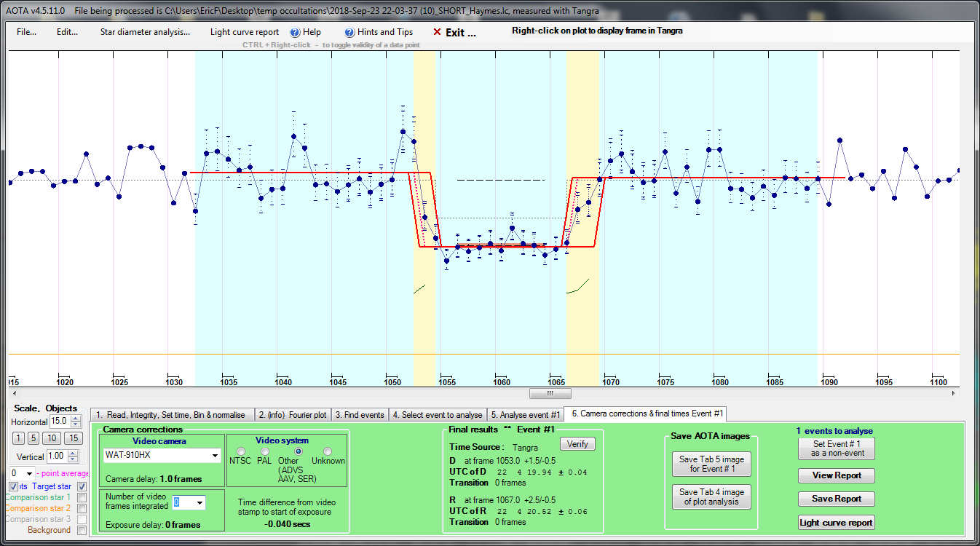
Task: Click the red X Exit icon
Action: [437, 33]
